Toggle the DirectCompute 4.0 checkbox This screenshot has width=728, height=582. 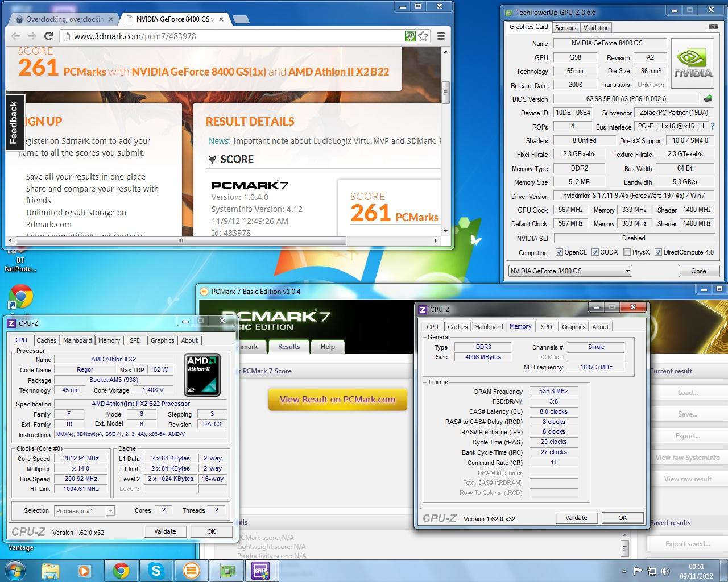click(658, 252)
